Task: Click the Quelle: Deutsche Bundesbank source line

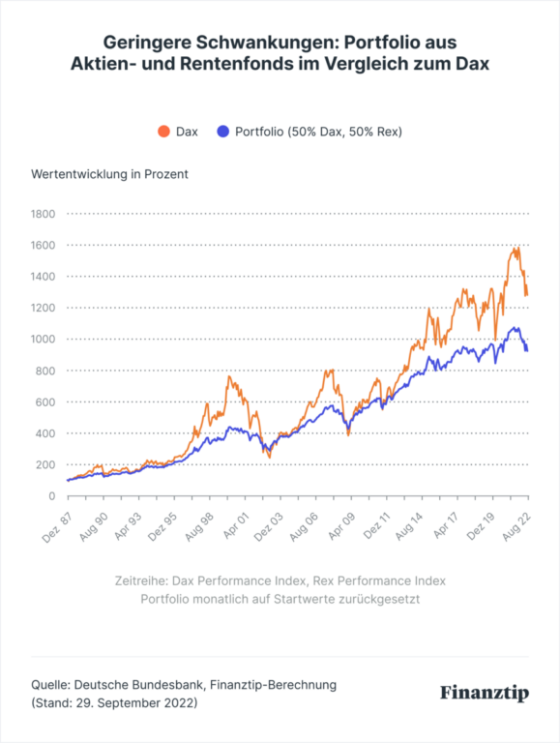Action: [x=184, y=685]
